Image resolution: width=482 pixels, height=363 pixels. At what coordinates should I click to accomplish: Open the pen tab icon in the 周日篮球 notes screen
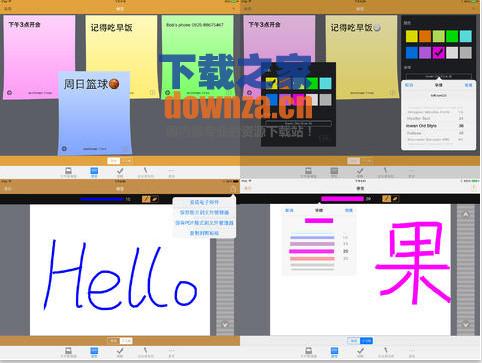coord(146,171)
